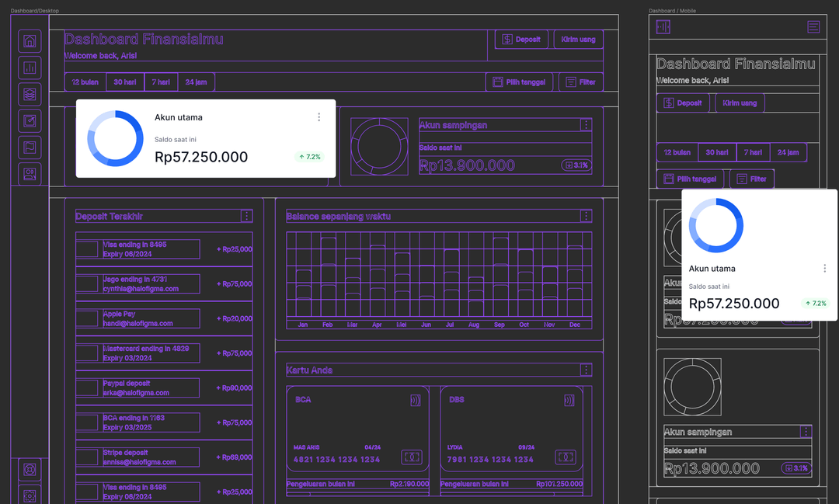Click the compose/edit icon in the sidebar

[x=29, y=120]
